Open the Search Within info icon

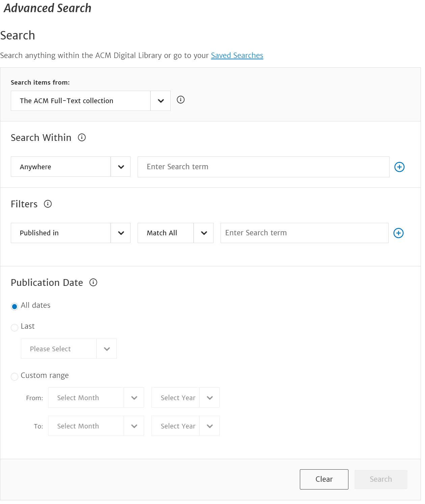pyautogui.click(x=82, y=138)
